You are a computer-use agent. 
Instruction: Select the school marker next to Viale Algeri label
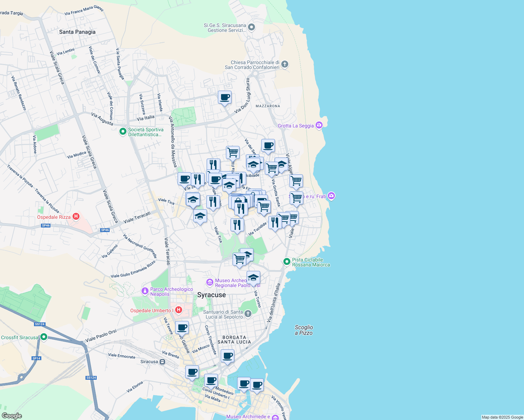[x=281, y=164]
